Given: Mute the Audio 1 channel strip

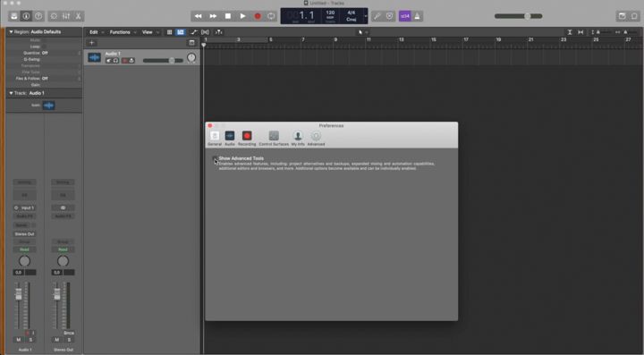Looking at the screenshot, I should [19, 340].
